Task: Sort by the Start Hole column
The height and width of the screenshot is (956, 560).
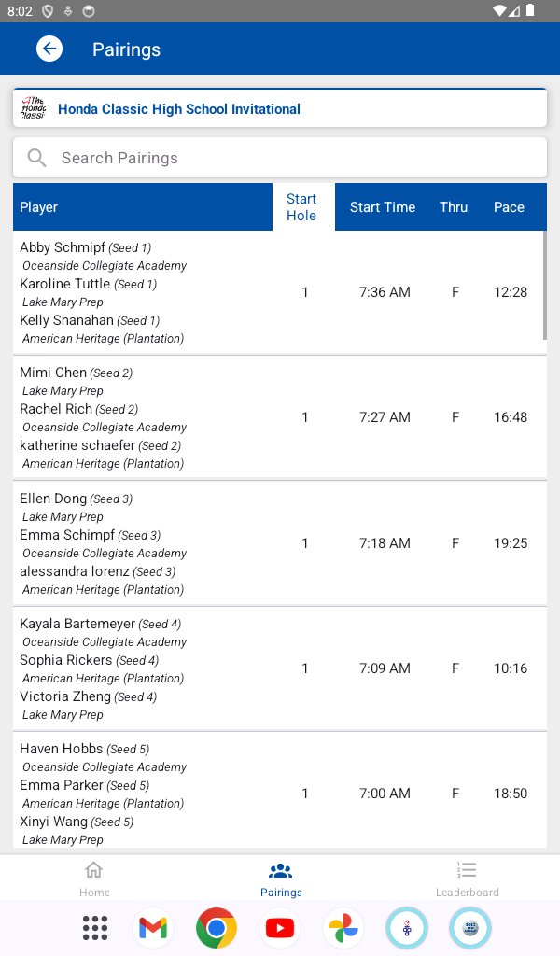Action: click(x=301, y=207)
